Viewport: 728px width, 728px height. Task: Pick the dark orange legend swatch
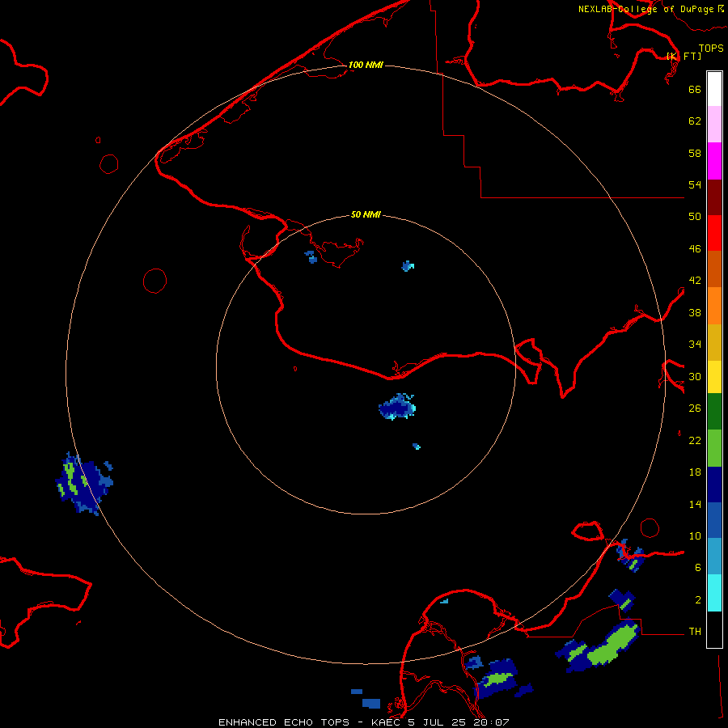(714, 269)
